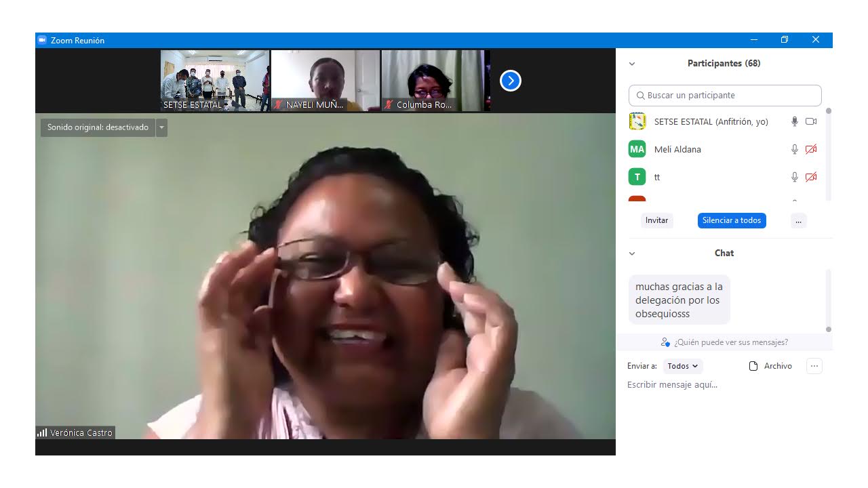Select the SETSE ESTATAL video thumbnail
This screenshot has height=488, width=868.
[x=215, y=81]
